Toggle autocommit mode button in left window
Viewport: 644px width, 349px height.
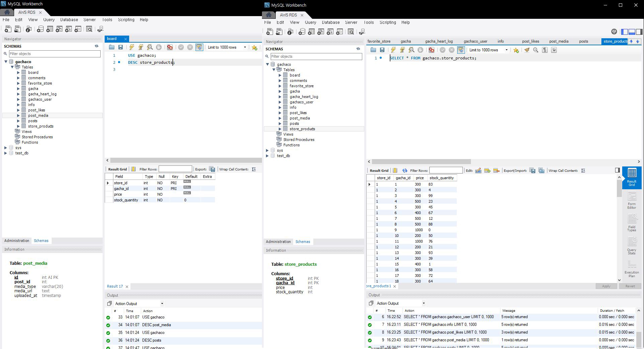tap(199, 47)
